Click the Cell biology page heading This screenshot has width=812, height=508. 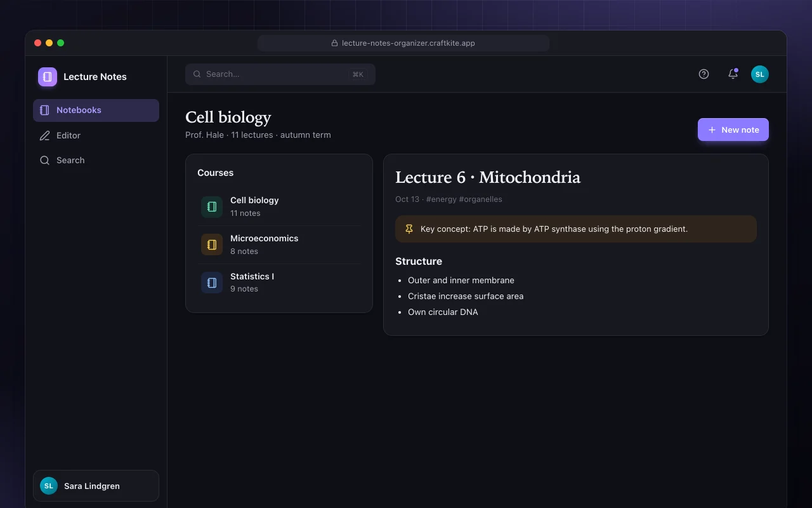coord(228,117)
